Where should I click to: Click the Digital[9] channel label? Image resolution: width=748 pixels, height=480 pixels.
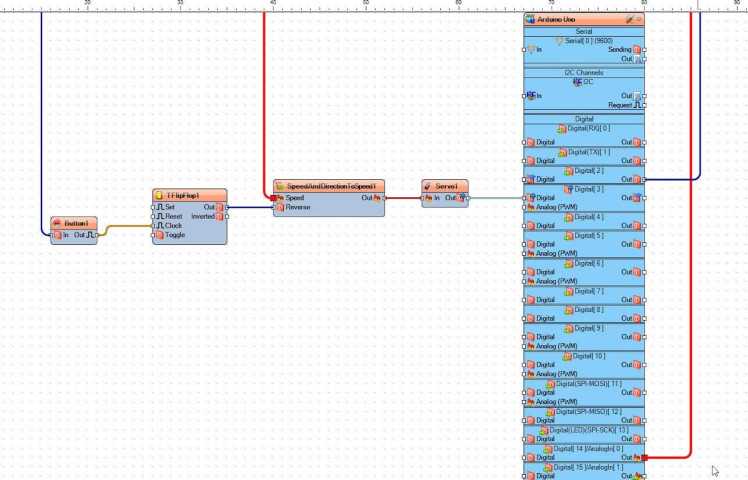click(x=589, y=328)
